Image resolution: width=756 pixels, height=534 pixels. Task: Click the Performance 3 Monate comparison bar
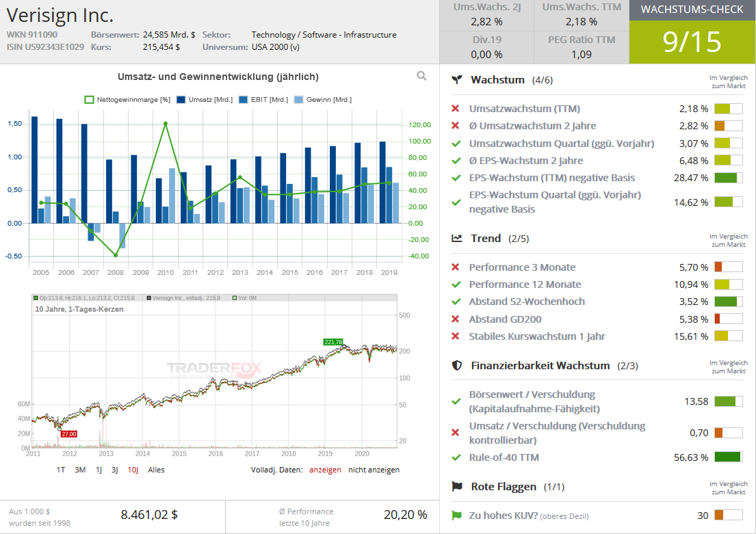(729, 267)
